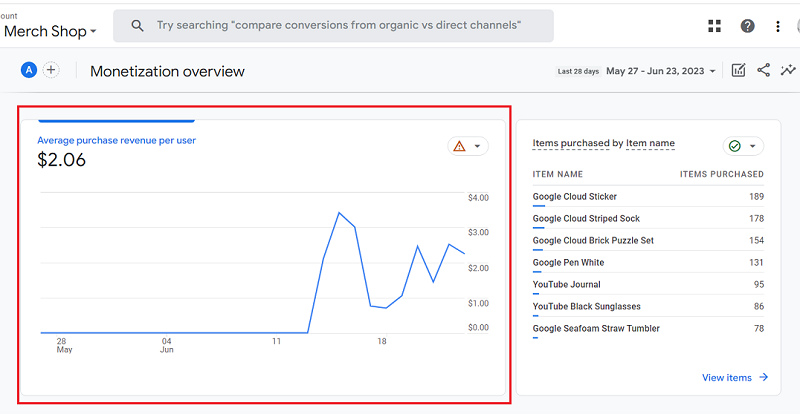The width and height of the screenshot is (800, 414).
Task: Open the warning triangle data quality dropdown
Action: tap(468, 147)
